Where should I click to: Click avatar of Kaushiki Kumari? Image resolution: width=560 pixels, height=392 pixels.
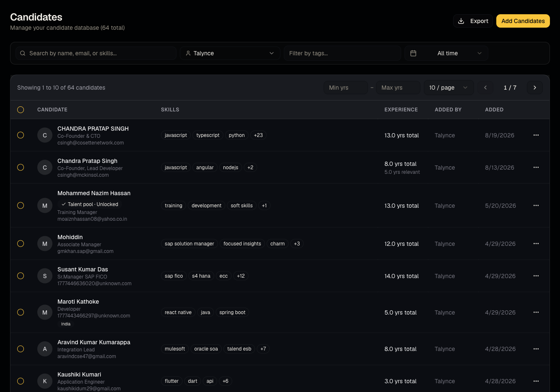click(x=45, y=381)
